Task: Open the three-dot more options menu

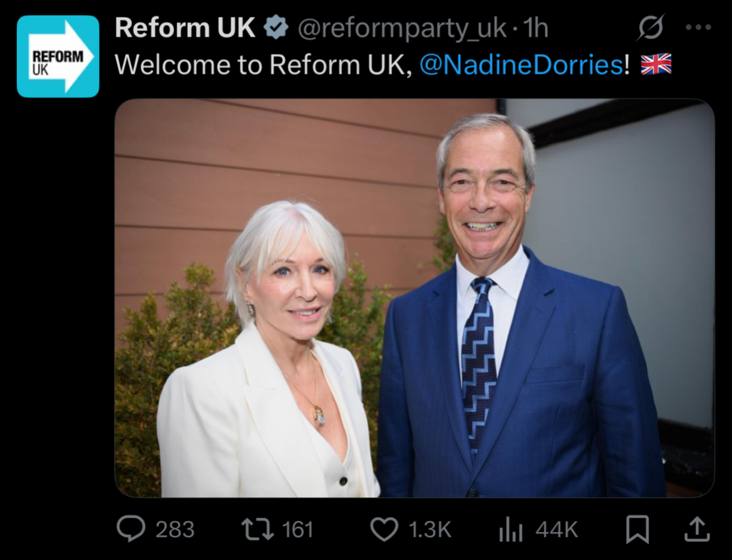Action: point(698,27)
